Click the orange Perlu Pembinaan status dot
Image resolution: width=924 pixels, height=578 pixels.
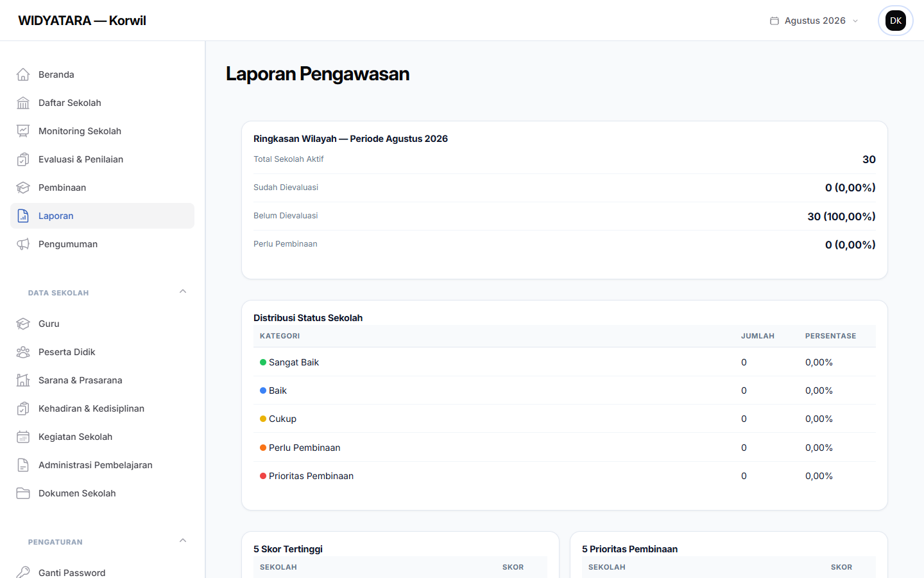tap(263, 448)
